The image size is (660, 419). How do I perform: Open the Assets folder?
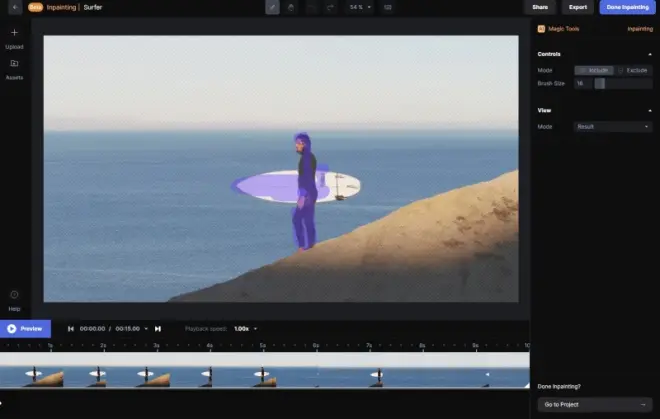14,68
